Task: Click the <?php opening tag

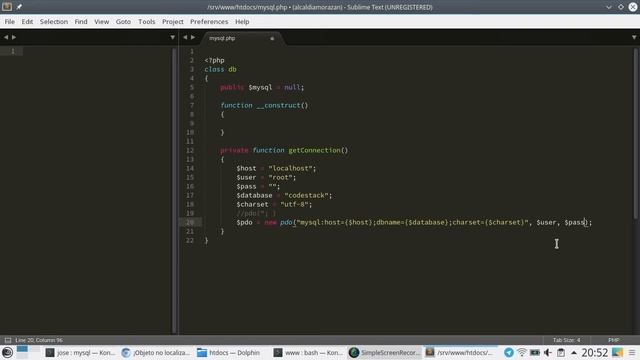Action: coord(214,60)
